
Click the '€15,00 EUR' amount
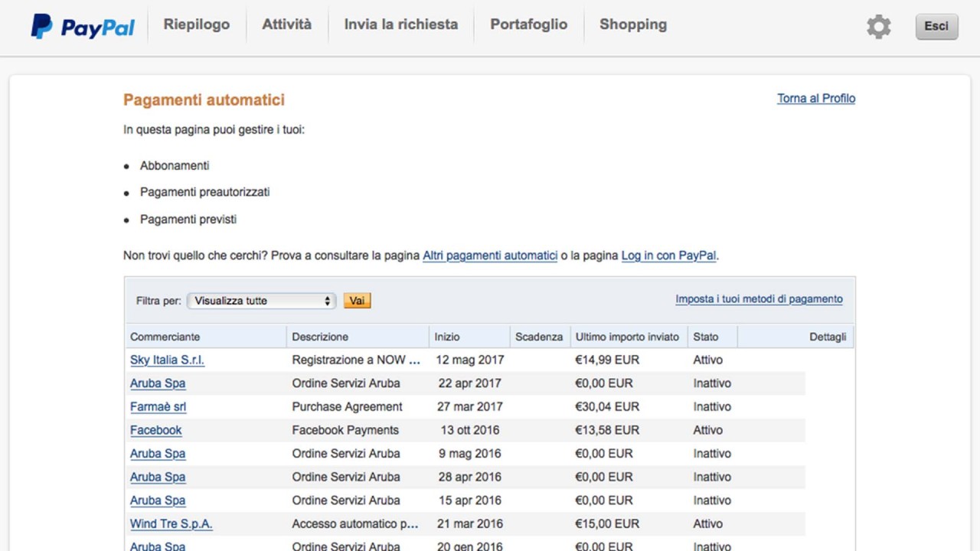[607, 524]
